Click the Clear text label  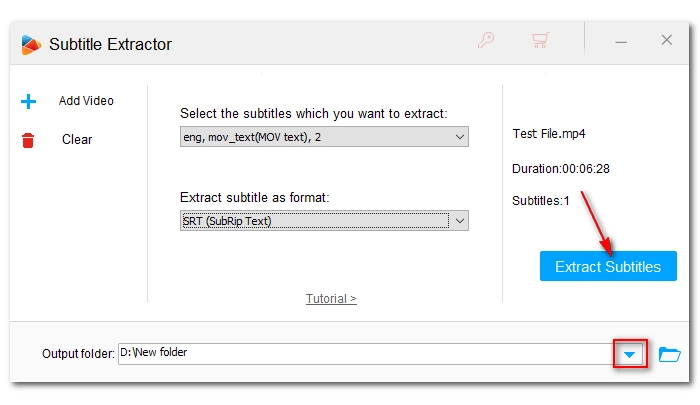click(x=77, y=139)
